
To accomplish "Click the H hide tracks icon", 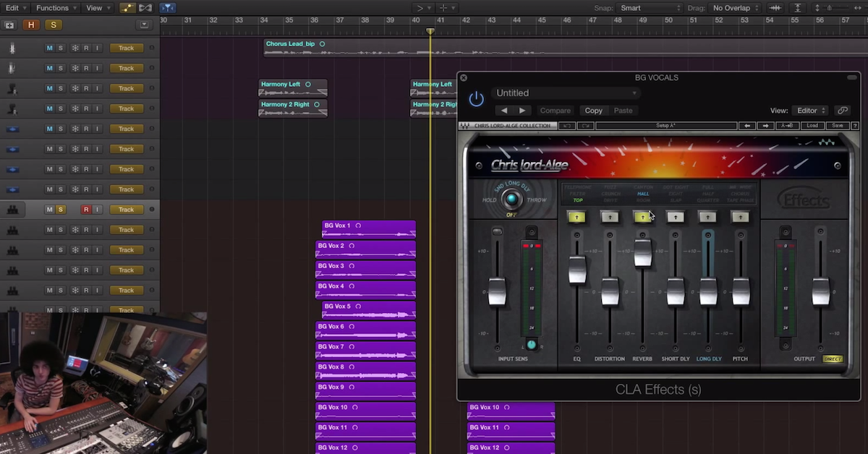I will pos(32,24).
